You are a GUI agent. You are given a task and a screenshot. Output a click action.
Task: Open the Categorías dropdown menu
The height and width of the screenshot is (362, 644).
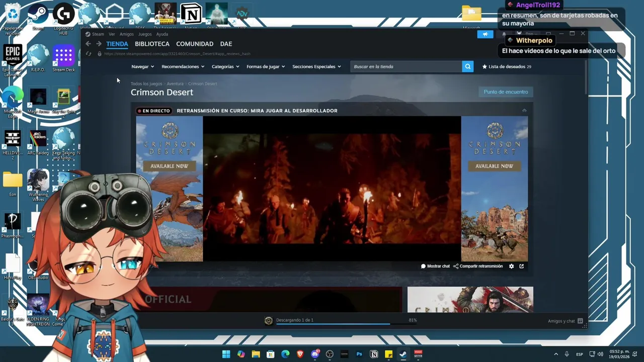[225, 66]
